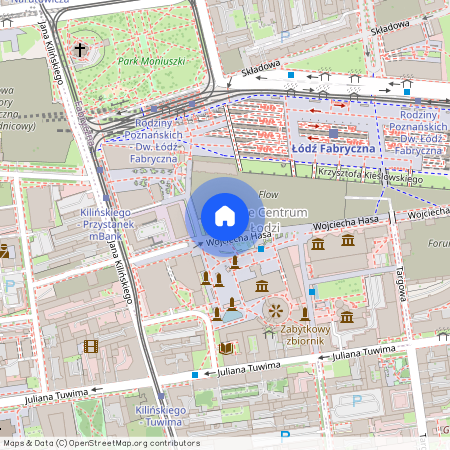Image resolution: width=450 pixels, height=450 pixels.
Task: Click the Park Moniuszki label
Action: click(152, 61)
